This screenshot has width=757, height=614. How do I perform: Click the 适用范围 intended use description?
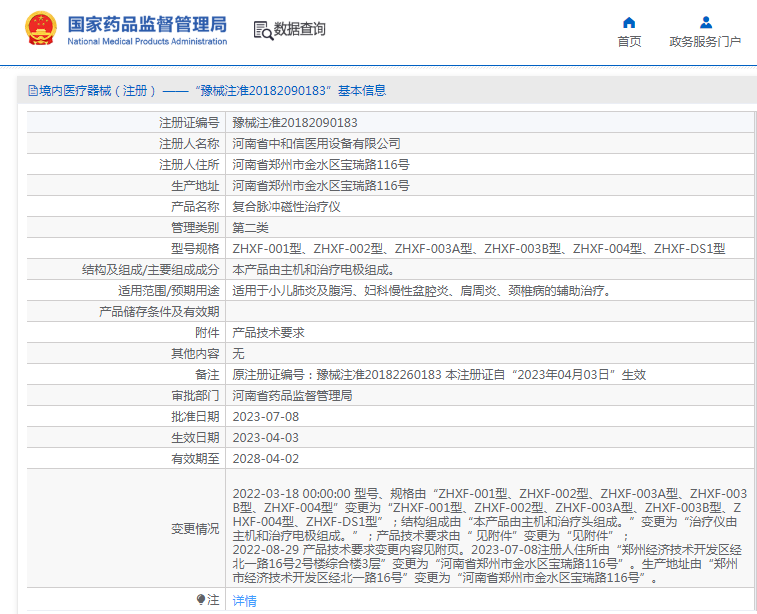pos(421,291)
